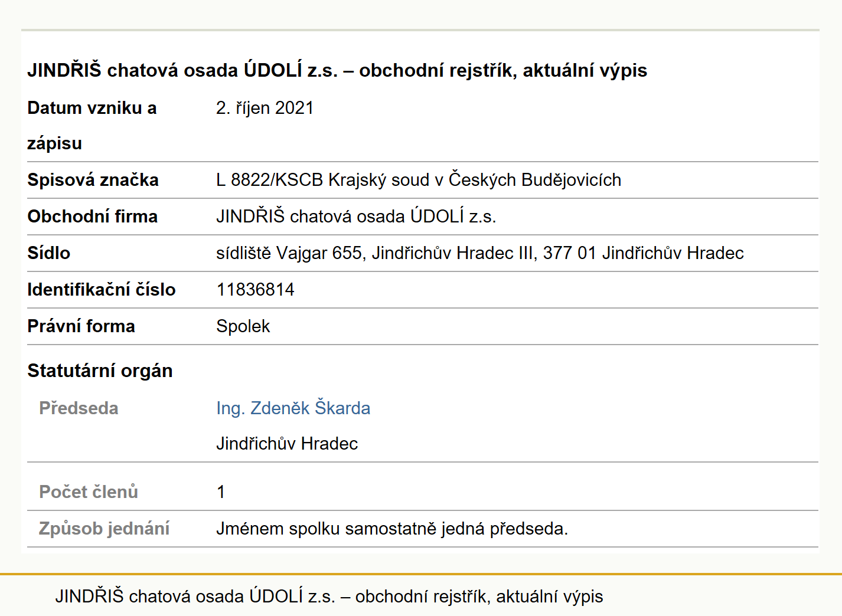Select 'L 8822/KSCB Krajský soud v Českých Budějovicích'
The width and height of the screenshot is (842, 616).
419,180
